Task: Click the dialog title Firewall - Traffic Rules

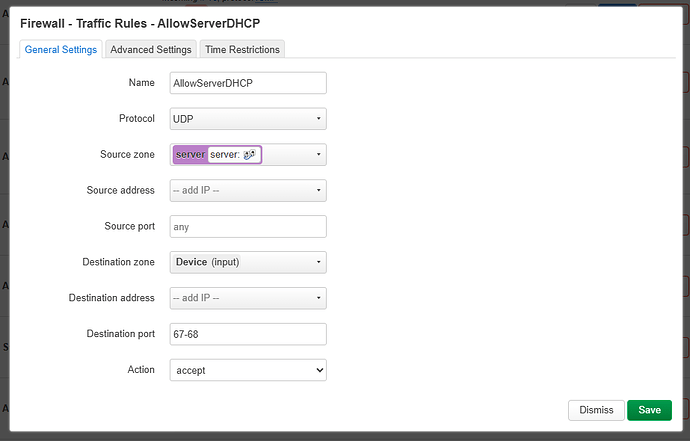Action: point(140,23)
